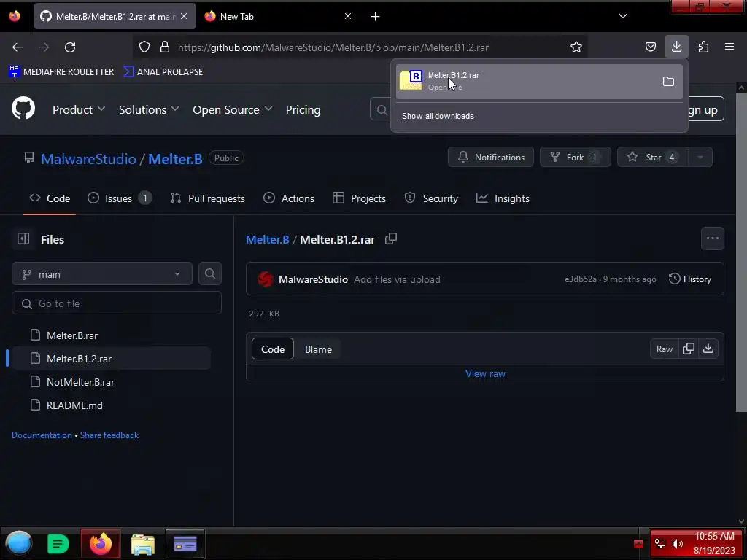Screen dimensions: 747x560
Task: Download the raw file icon
Action: pos(708,349)
